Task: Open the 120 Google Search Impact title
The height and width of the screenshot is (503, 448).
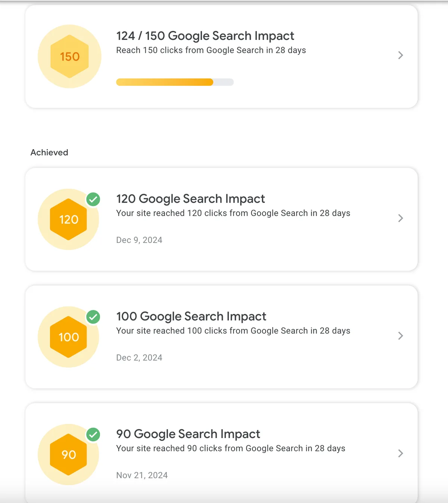Action: coord(190,199)
